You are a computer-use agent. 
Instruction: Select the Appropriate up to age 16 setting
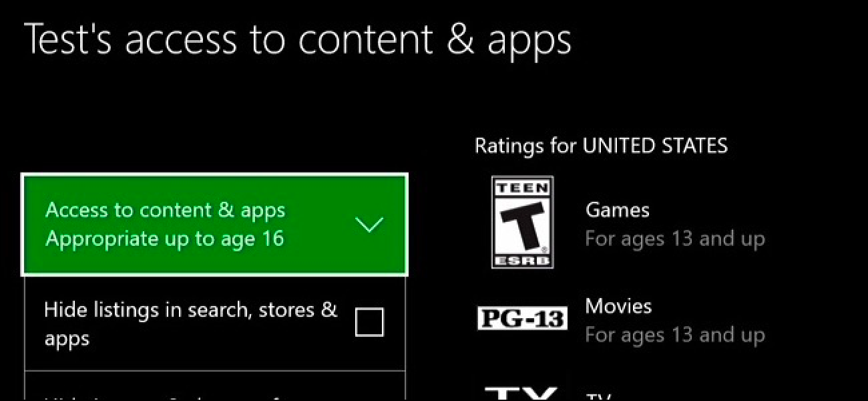(165, 239)
